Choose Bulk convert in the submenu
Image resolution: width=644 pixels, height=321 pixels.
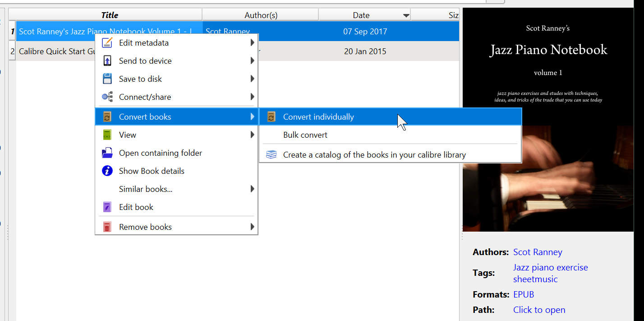(x=305, y=135)
